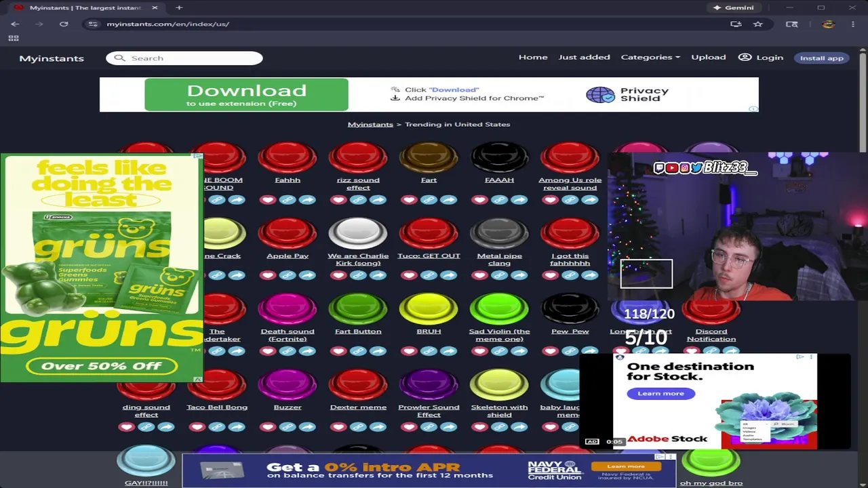This screenshot has height=488, width=868.
Task: Reload the page with the refresh icon
Action: point(64,24)
